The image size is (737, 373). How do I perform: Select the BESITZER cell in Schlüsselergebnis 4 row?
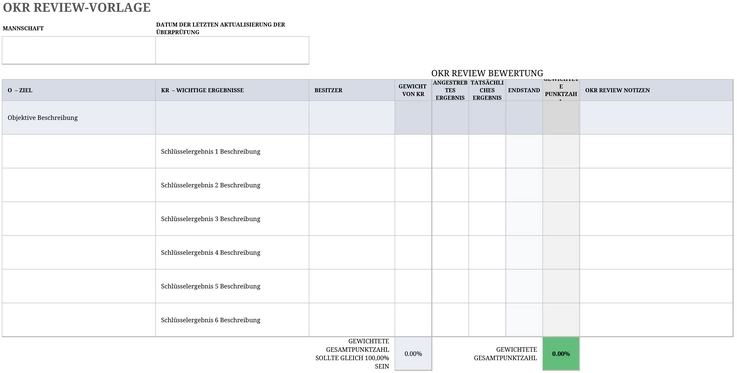[x=352, y=253]
